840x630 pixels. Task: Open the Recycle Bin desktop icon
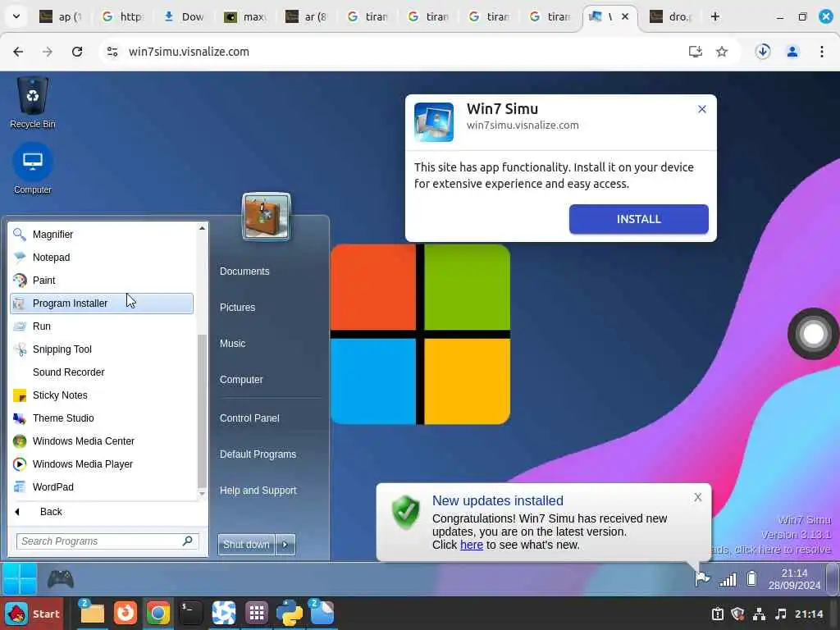point(33,102)
